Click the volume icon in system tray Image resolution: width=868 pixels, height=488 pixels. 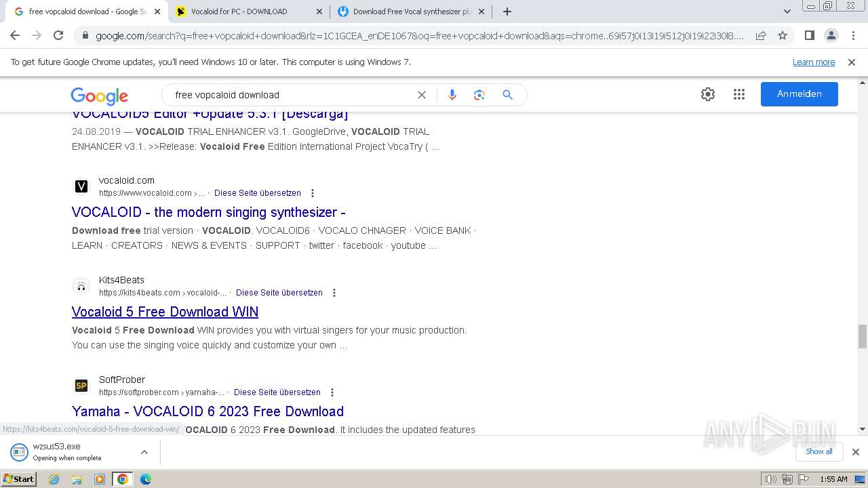click(771, 479)
